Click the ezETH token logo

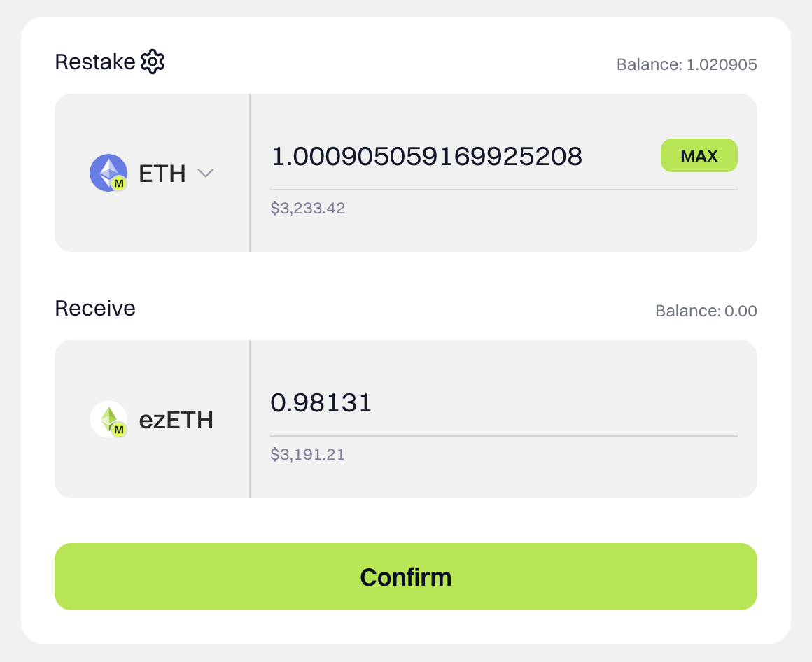click(x=107, y=418)
